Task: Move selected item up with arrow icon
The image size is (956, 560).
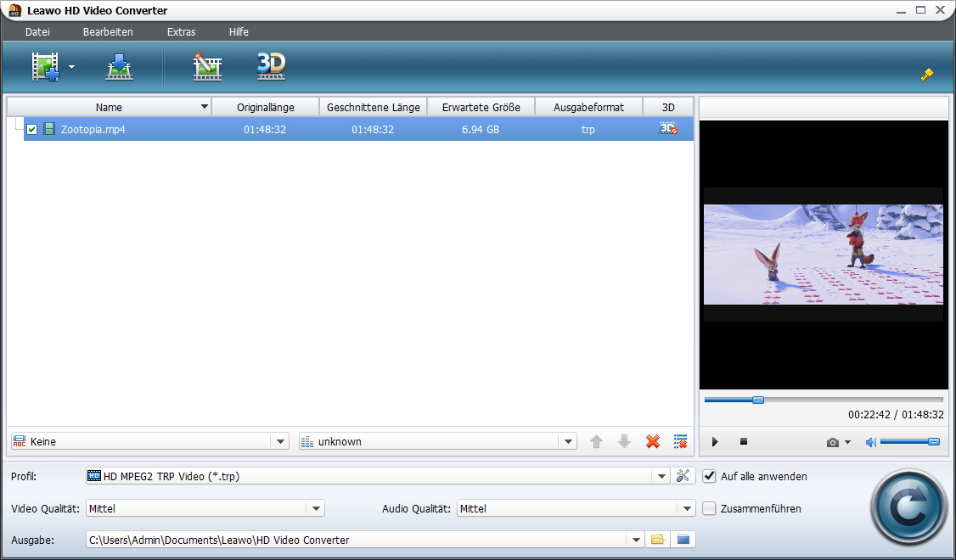Action: (596, 441)
